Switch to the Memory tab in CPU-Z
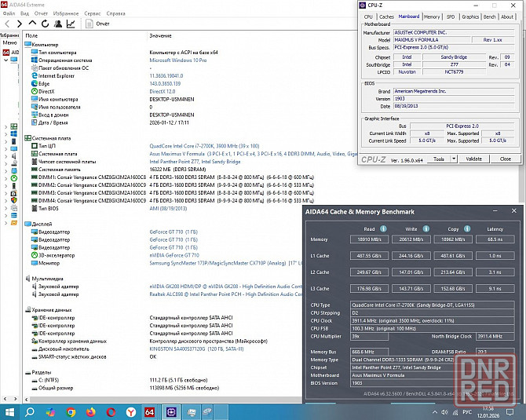 (x=432, y=16)
